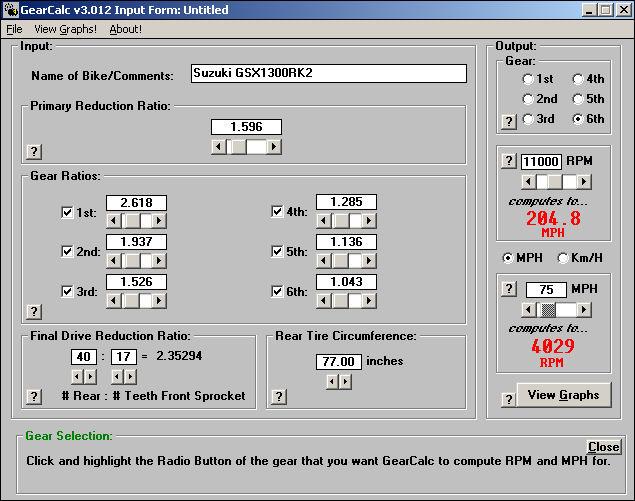Increase 2nd gear ratio with right arrow

click(160, 260)
